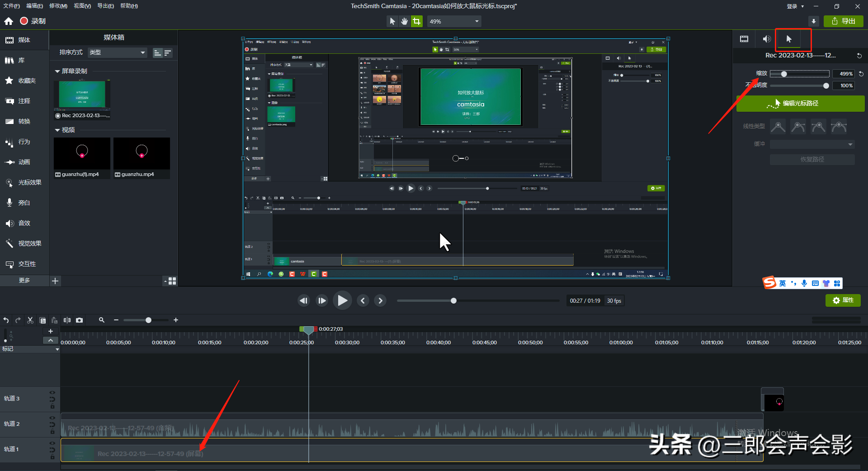Open the 排序方式 sort type dropdown
This screenshot has width=868, height=471.
(118, 52)
